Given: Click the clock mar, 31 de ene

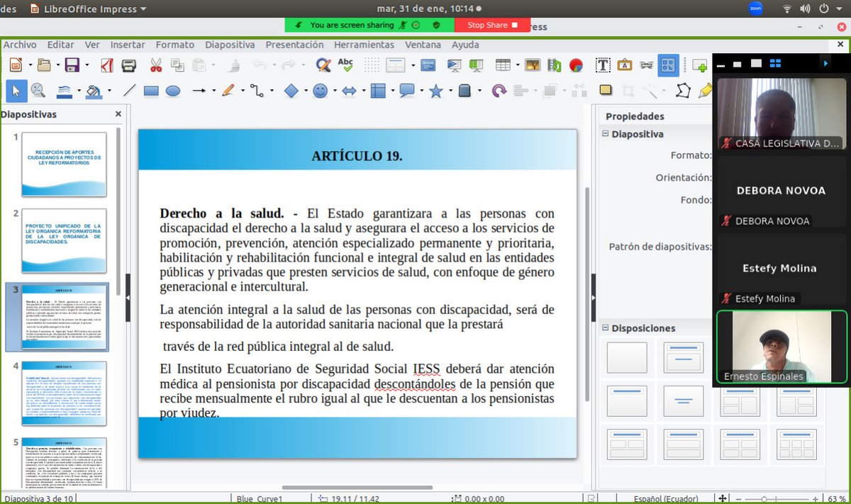Looking at the screenshot, I should tap(428, 9).
